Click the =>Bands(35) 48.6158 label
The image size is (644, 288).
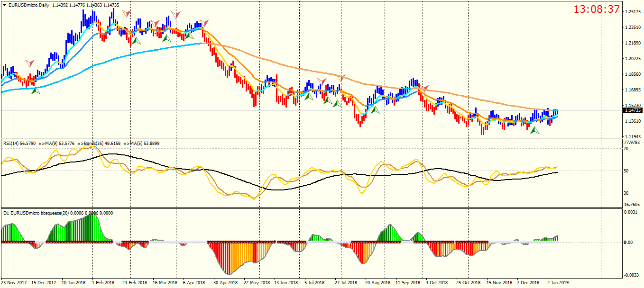(100, 143)
